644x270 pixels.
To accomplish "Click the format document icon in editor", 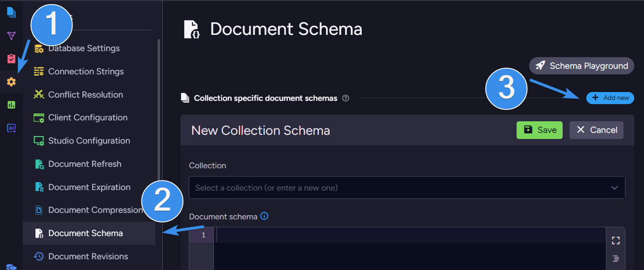I will click(x=616, y=258).
